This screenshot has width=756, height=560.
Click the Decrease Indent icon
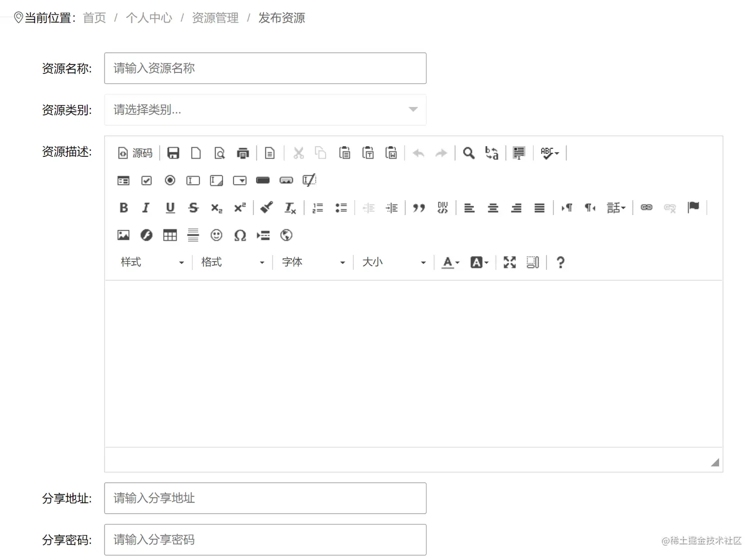(368, 208)
